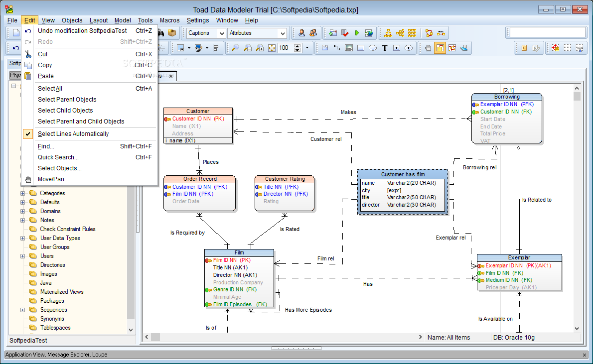Click the stacked layers overview icon
Viewport: 593px width, 364px height.
pyautogui.click(x=464, y=48)
